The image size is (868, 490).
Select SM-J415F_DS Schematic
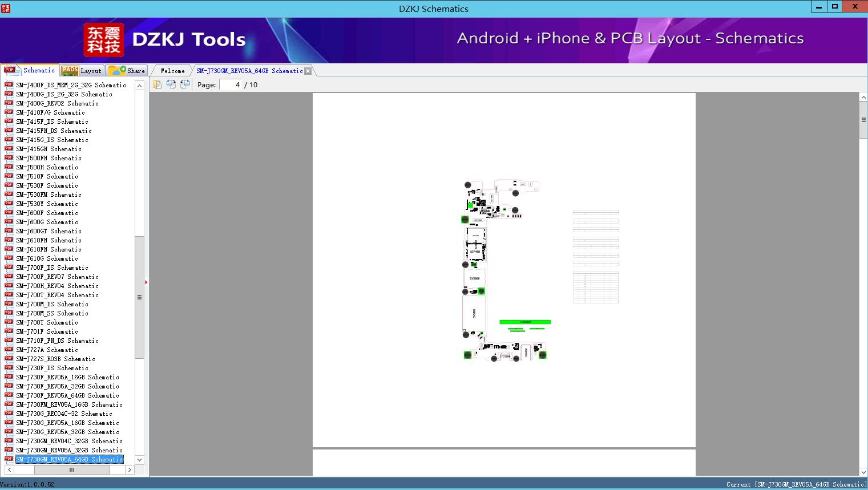pyautogui.click(x=52, y=122)
